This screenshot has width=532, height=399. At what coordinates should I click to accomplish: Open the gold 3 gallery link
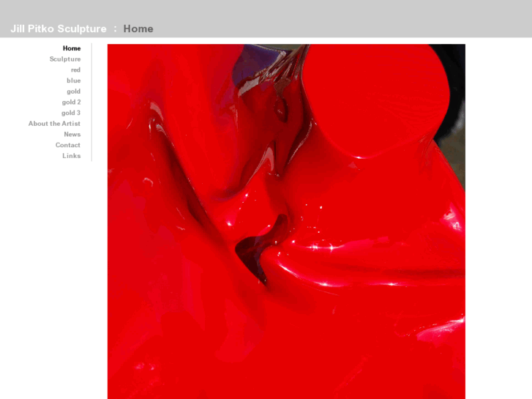coord(71,113)
